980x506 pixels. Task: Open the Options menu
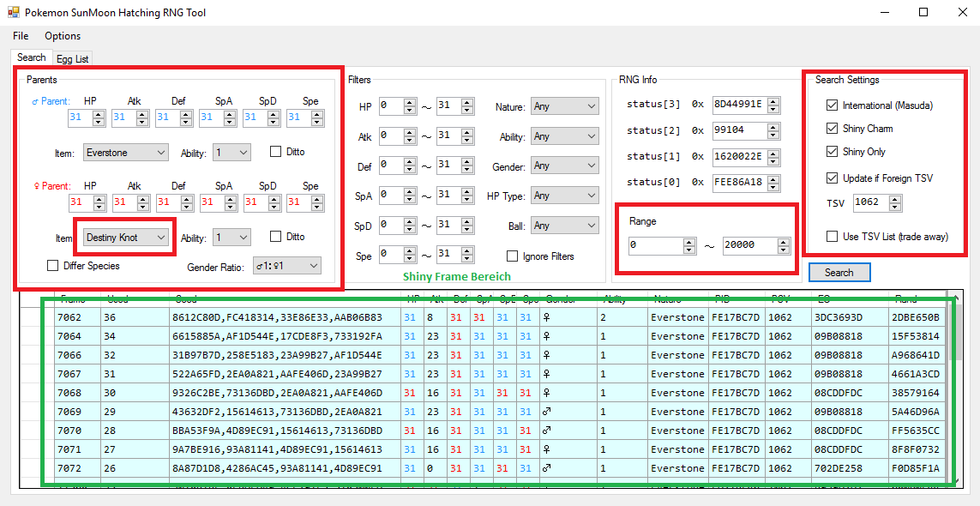tap(63, 36)
